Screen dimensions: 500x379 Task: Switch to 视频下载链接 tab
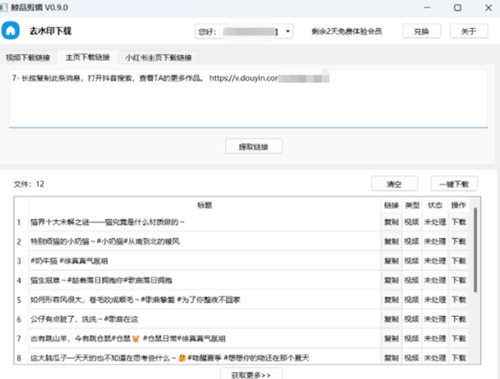(28, 58)
